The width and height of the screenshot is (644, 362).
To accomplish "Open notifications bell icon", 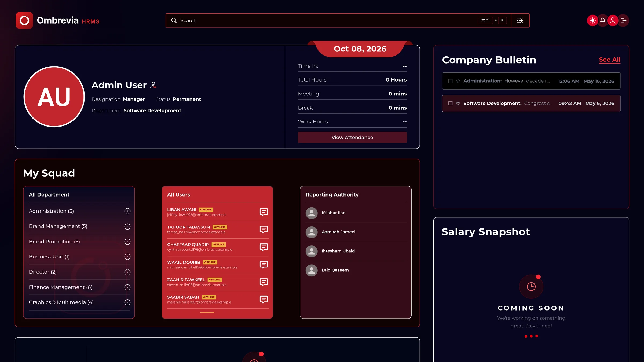I will [603, 20].
